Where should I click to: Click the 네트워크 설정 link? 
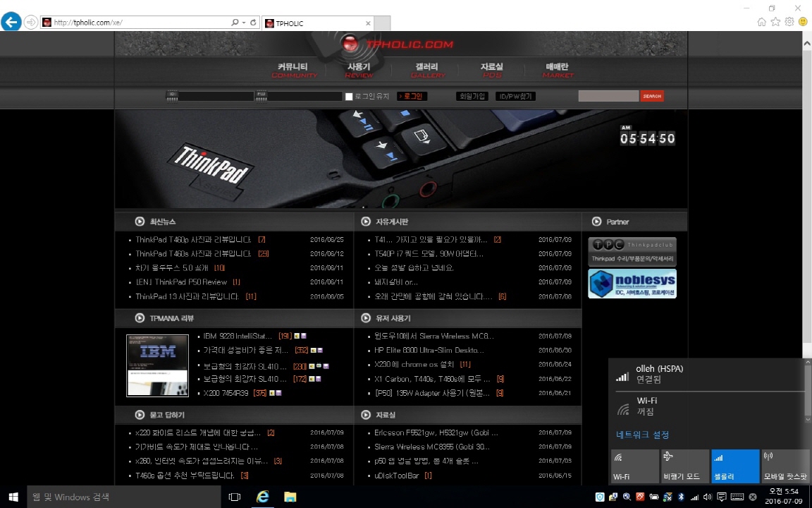[x=642, y=435]
